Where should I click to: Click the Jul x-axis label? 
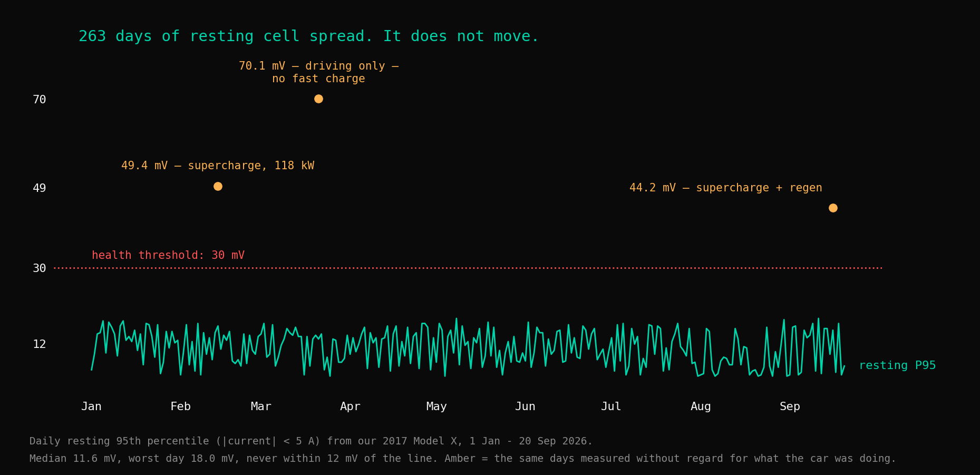[611, 406]
